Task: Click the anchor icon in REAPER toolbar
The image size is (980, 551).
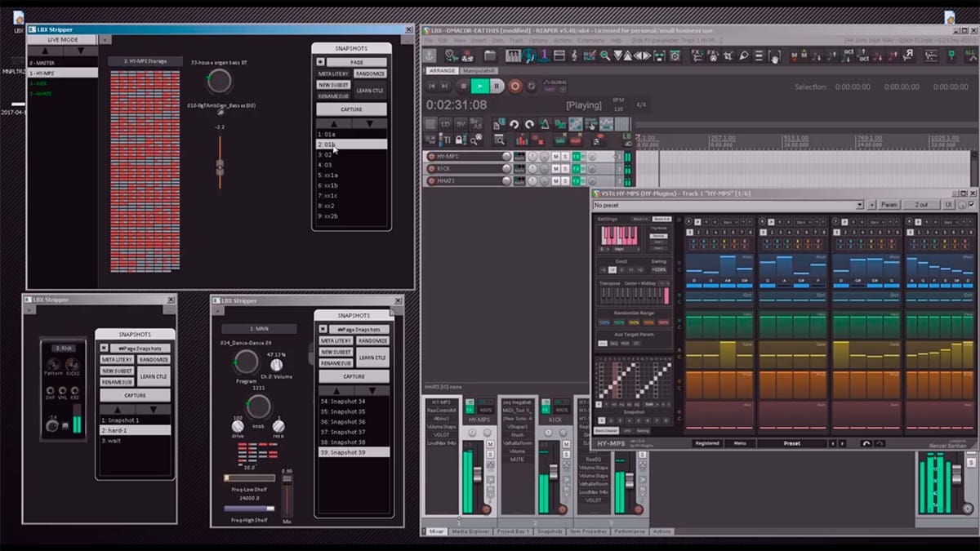Action: (430, 56)
